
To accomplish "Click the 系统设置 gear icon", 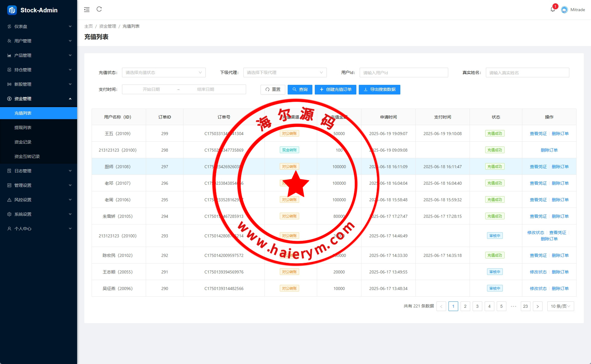I will (x=9, y=214).
